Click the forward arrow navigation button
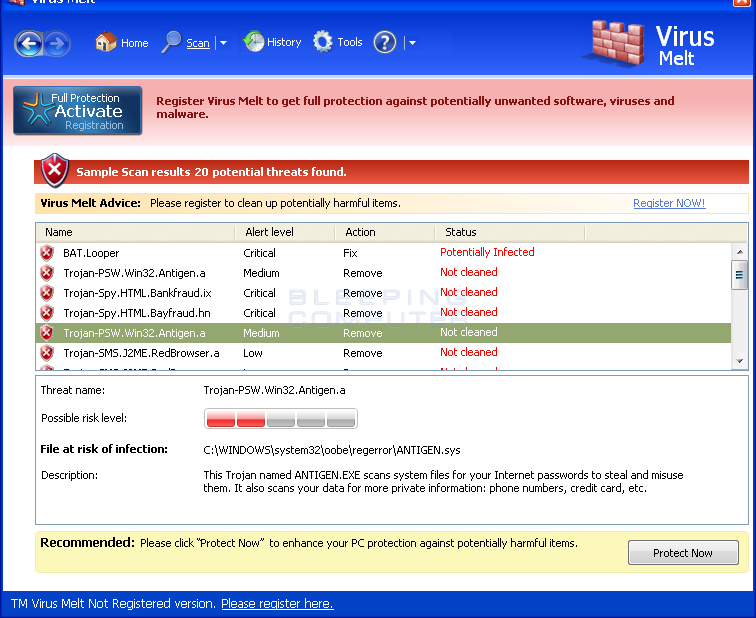 tap(56, 43)
